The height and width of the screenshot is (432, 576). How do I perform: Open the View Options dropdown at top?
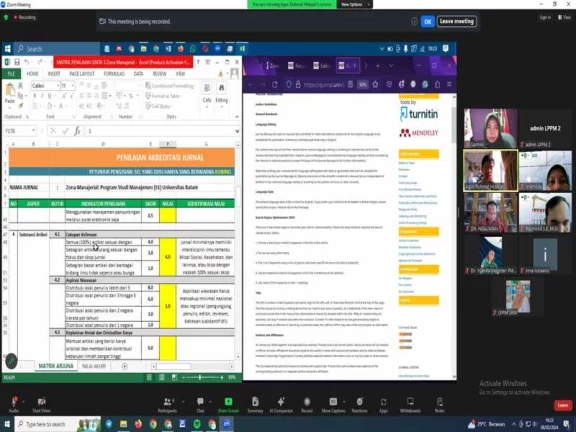(354, 4)
